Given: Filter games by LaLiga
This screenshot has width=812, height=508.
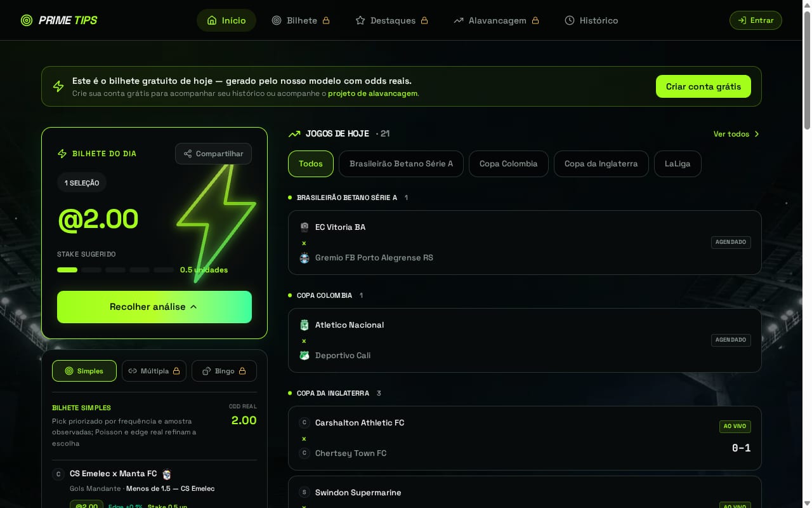Looking at the screenshot, I should [x=678, y=164].
